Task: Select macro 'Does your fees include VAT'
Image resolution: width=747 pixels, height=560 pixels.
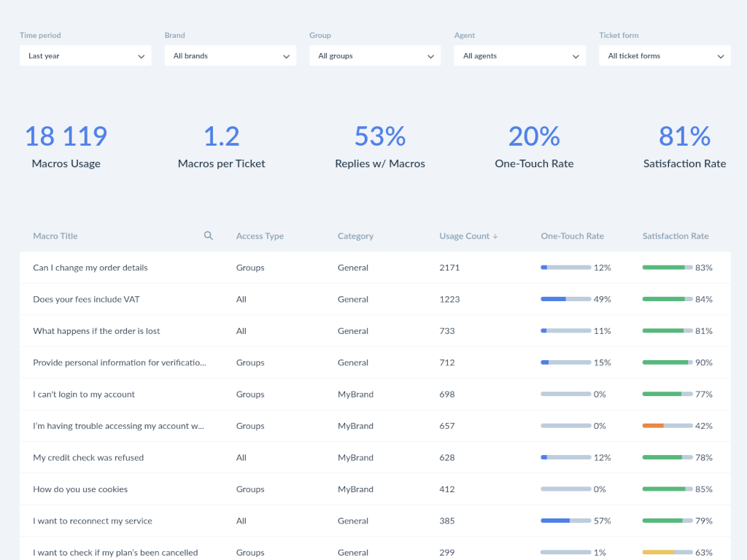Action: pos(86,299)
